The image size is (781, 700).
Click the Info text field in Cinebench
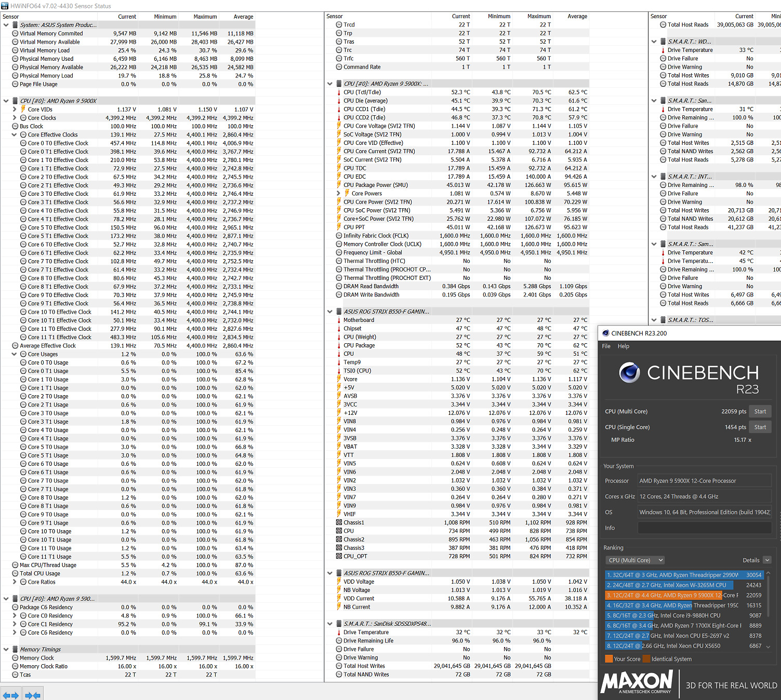pos(705,528)
